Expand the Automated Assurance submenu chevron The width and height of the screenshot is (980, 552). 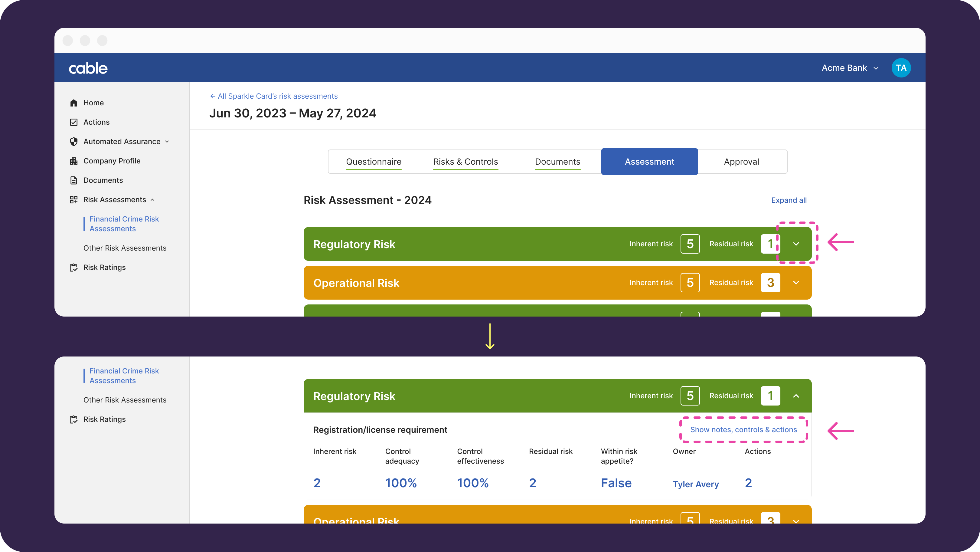(167, 142)
